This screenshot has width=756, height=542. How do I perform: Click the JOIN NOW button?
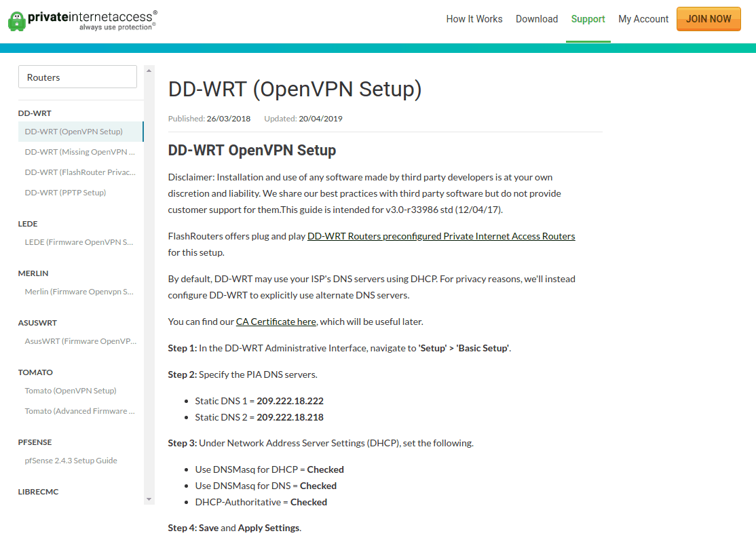coord(708,19)
